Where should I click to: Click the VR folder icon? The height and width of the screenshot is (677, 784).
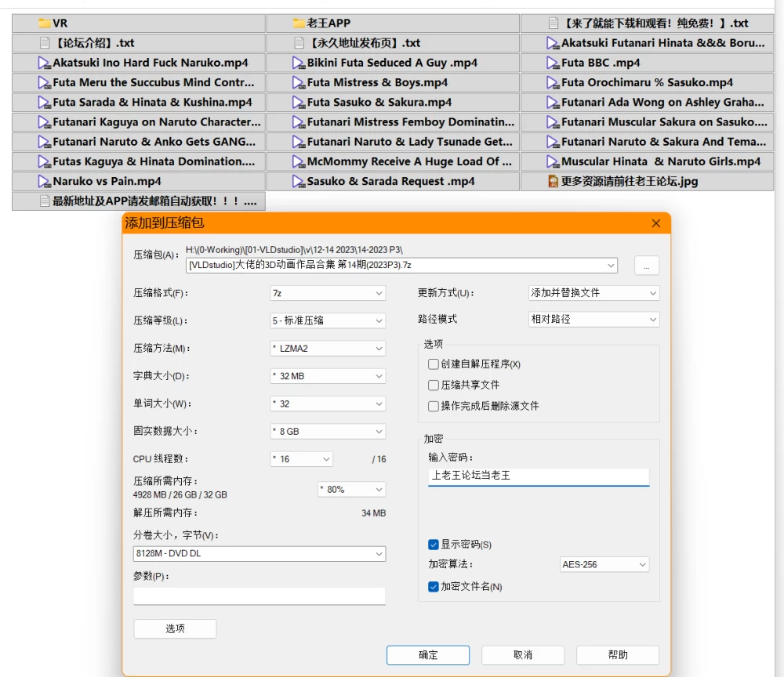[45, 23]
